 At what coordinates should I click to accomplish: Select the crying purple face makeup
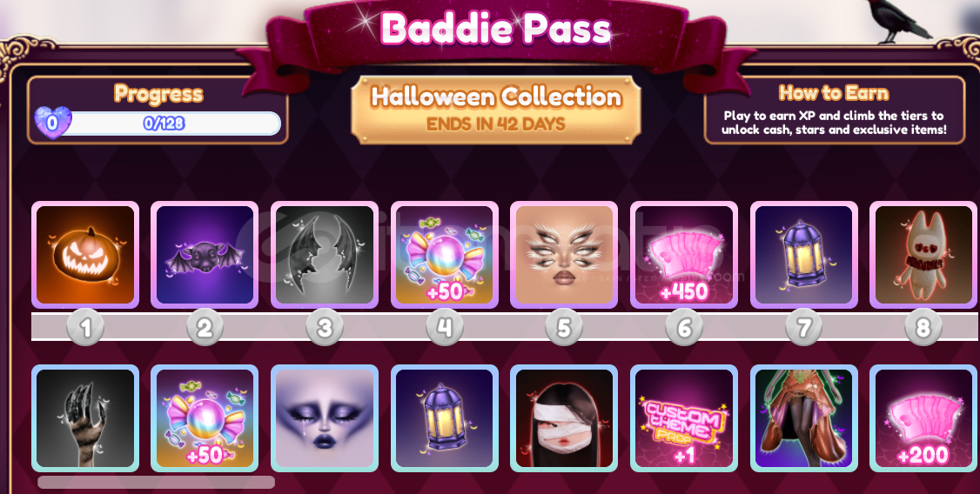[325, 418]
